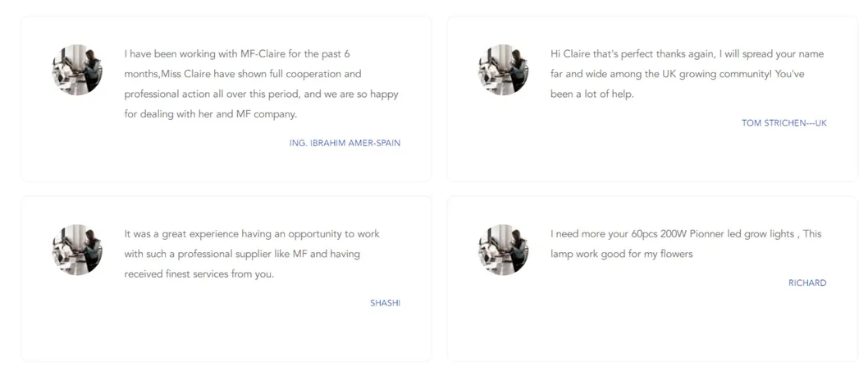Open the TOM STRICHEN---UK author name

click(783, 123)
